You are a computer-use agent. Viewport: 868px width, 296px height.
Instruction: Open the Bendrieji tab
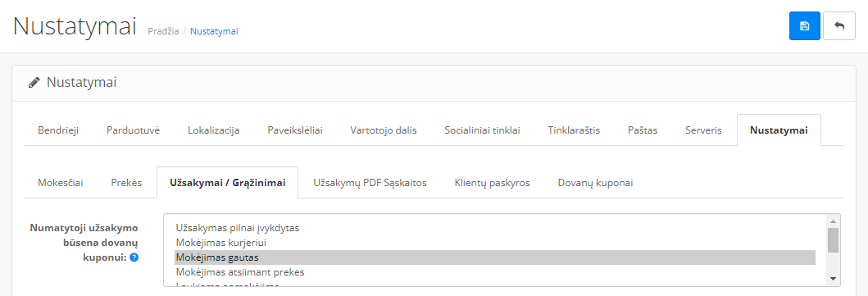point(58,130)
